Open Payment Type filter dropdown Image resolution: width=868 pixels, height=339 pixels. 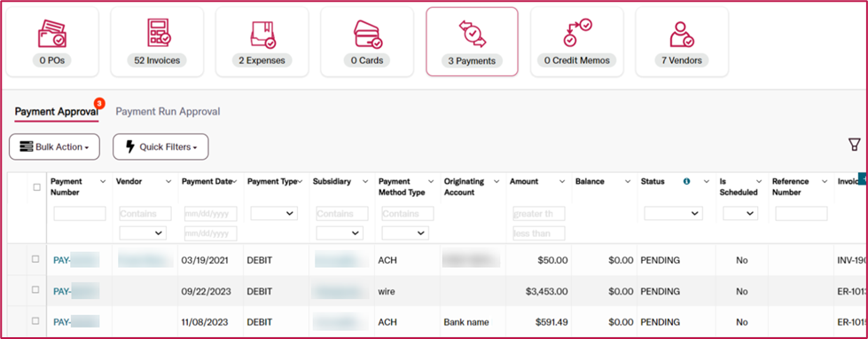pyautogui.click(x=274, y=213)
